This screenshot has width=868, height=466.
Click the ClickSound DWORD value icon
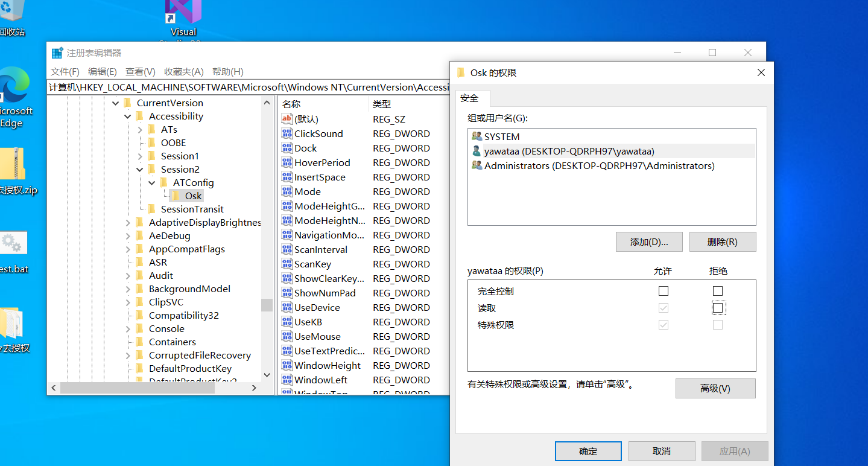tap(287, 133)
